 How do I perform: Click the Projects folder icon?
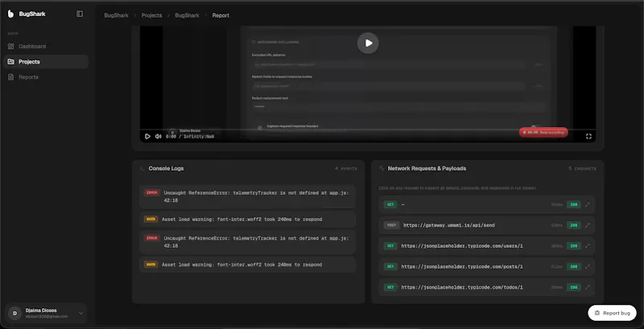[x=11, y=61]
